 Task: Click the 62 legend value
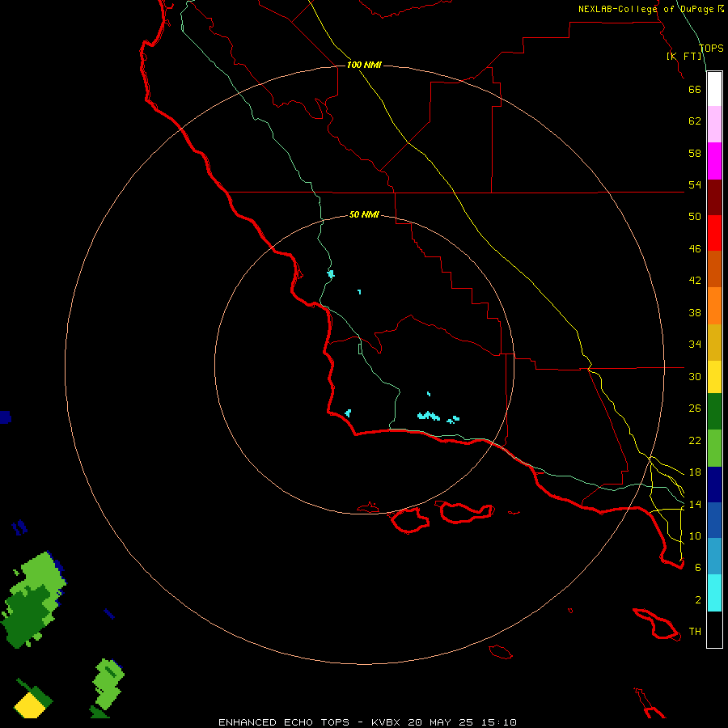[x=695, y=121]
